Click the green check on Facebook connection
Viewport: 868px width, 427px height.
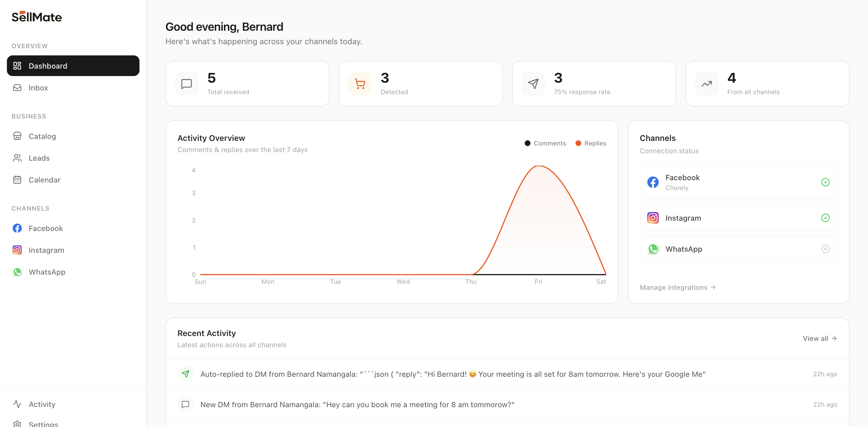[x=825, y=182]
